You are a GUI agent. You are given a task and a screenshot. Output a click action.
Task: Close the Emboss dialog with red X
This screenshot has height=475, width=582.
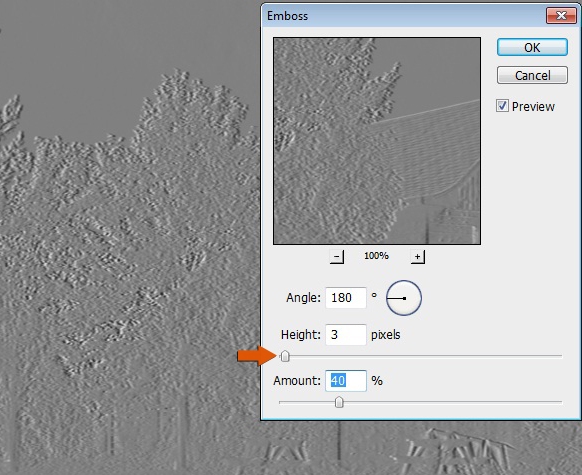561,16
